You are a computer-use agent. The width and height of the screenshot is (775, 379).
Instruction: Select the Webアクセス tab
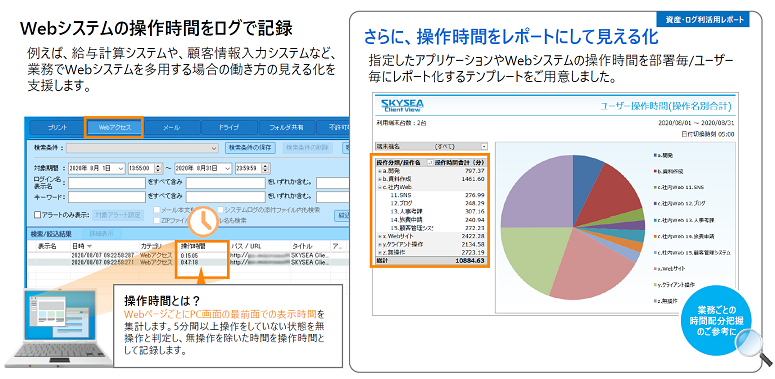[114, 127]
